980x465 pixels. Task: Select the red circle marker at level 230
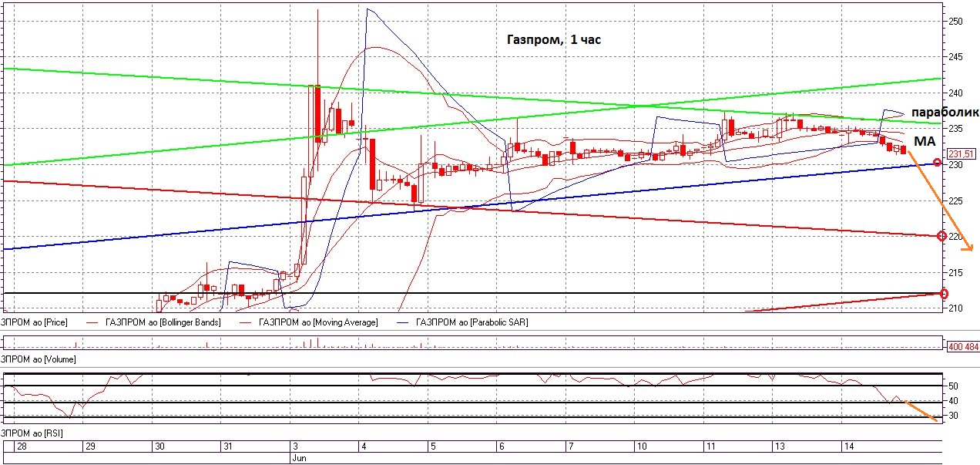[x=937, y=162]
